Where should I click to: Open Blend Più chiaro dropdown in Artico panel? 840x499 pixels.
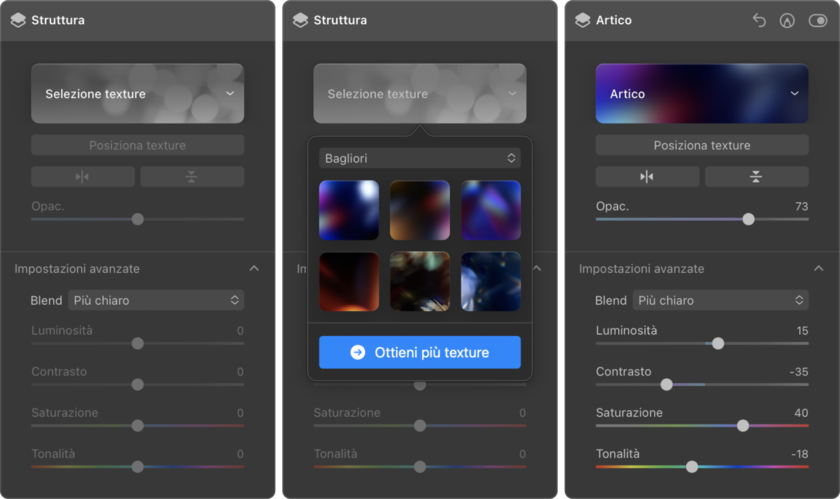tap(720, 300)
